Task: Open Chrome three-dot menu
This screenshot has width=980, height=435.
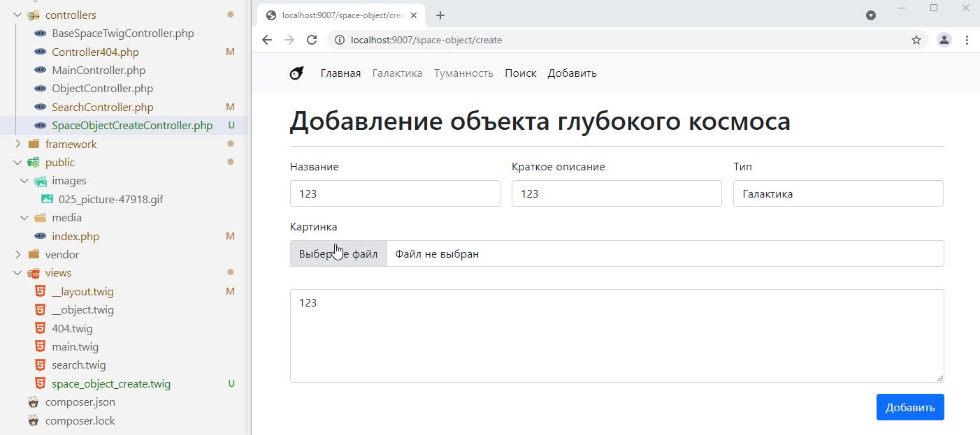Action: tap(967, 40)
